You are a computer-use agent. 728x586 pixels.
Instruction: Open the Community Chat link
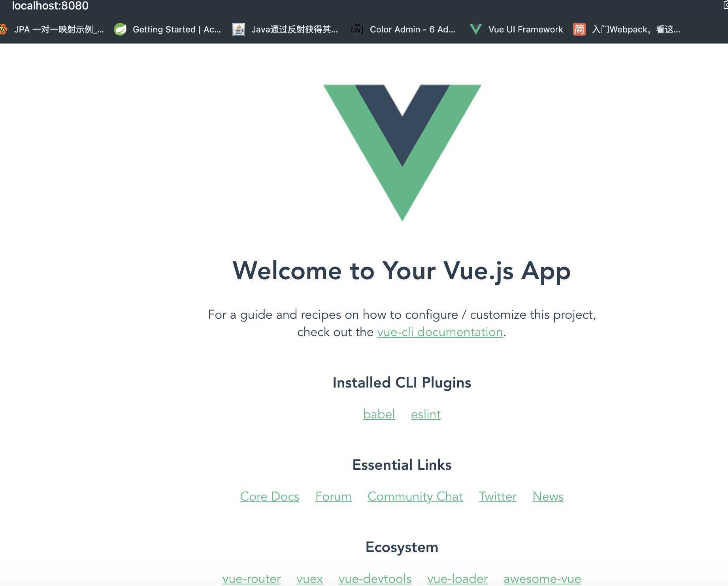415,496
